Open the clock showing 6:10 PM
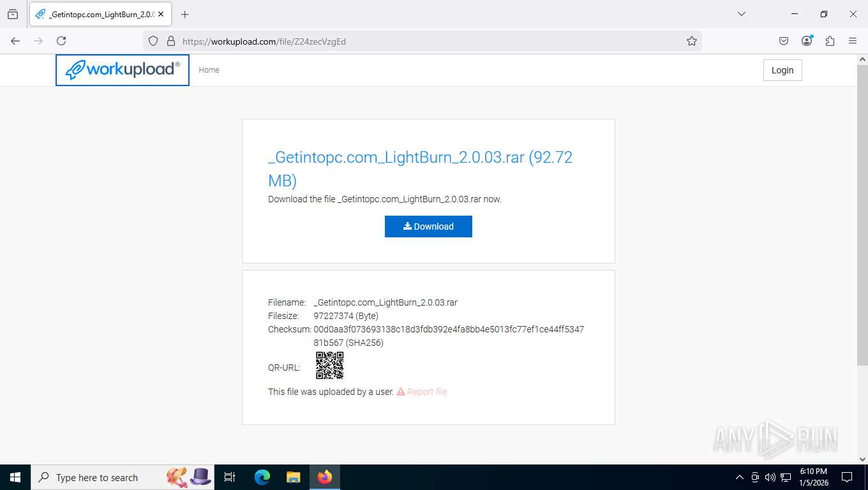 click(x=814, y=477)
